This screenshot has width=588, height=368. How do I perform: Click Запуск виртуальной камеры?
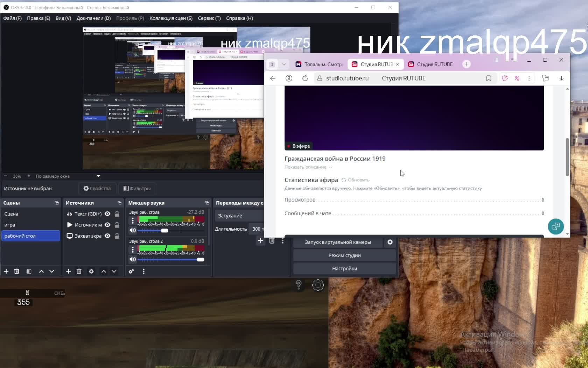tap(338, 242)
